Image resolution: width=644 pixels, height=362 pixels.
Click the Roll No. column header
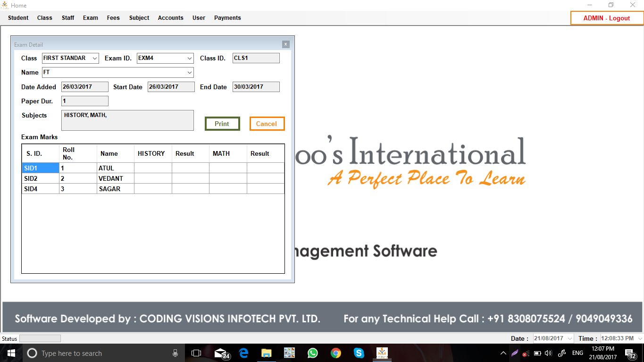coord(78,153)
